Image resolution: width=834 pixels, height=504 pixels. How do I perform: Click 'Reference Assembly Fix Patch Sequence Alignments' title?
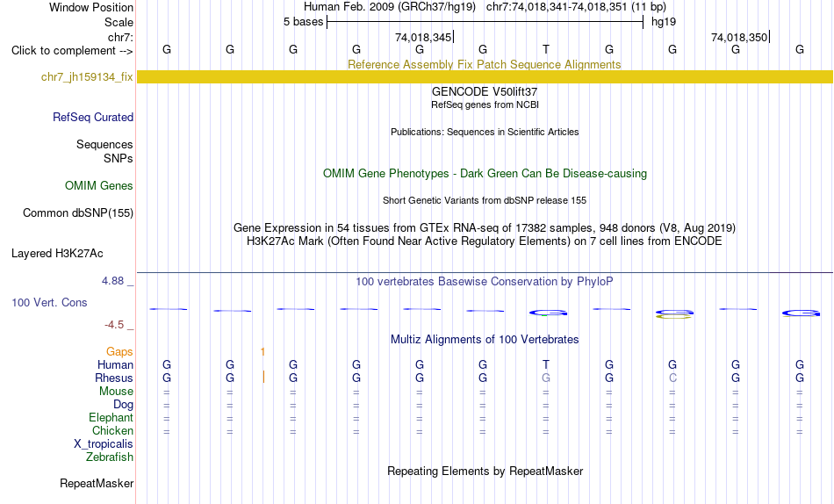485,64
